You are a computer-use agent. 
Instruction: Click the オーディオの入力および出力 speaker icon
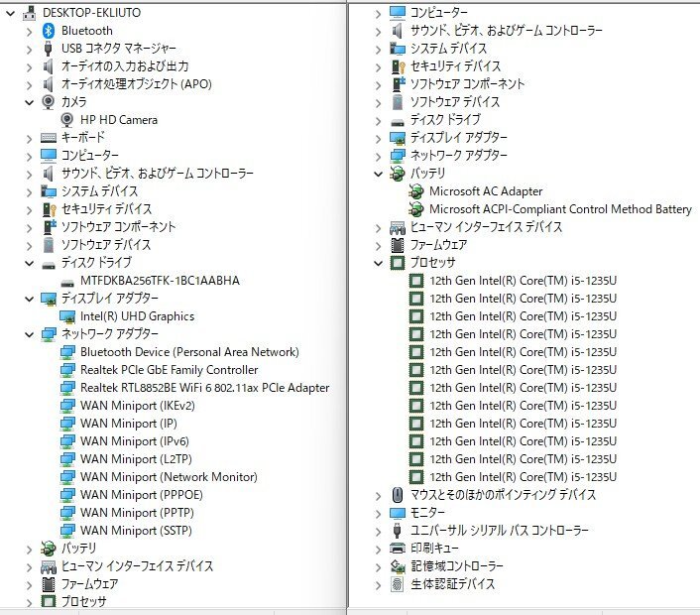tap(49, 66)
